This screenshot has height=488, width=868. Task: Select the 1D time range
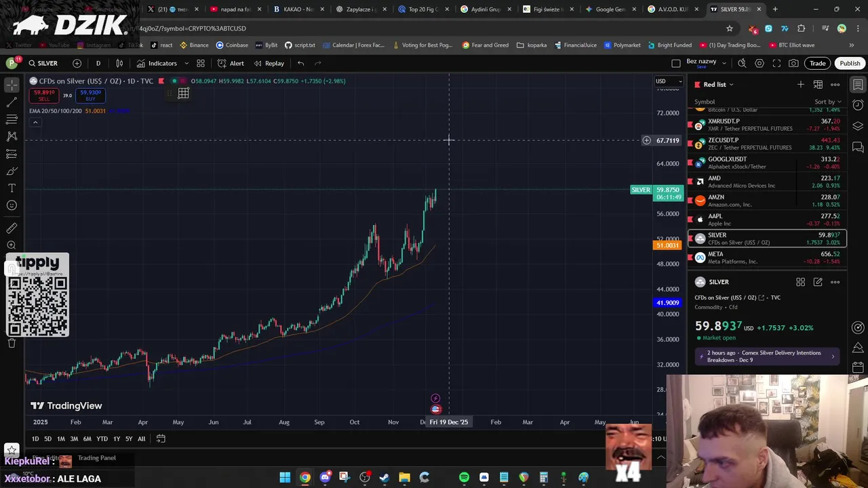point(35,439)
